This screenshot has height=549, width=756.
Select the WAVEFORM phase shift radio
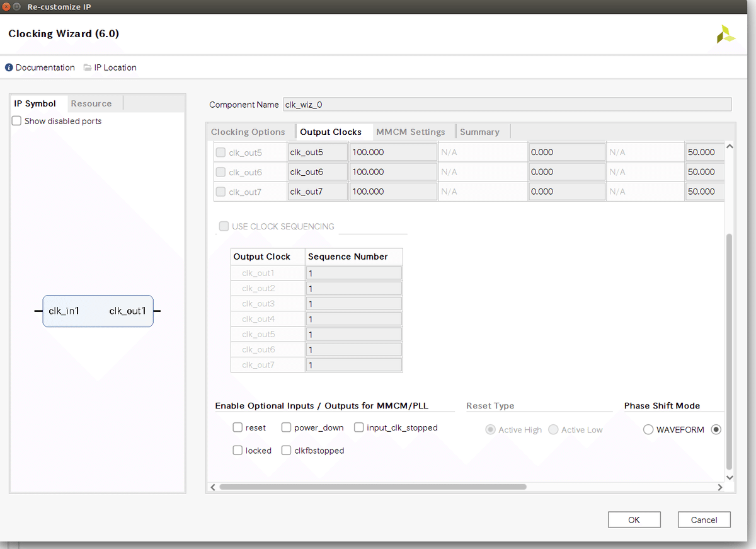click(x=648, y=429)
